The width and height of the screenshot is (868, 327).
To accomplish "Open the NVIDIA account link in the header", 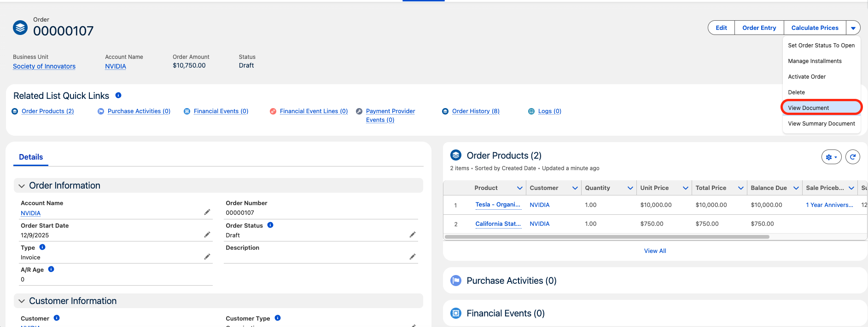I will tap(116, 66).
